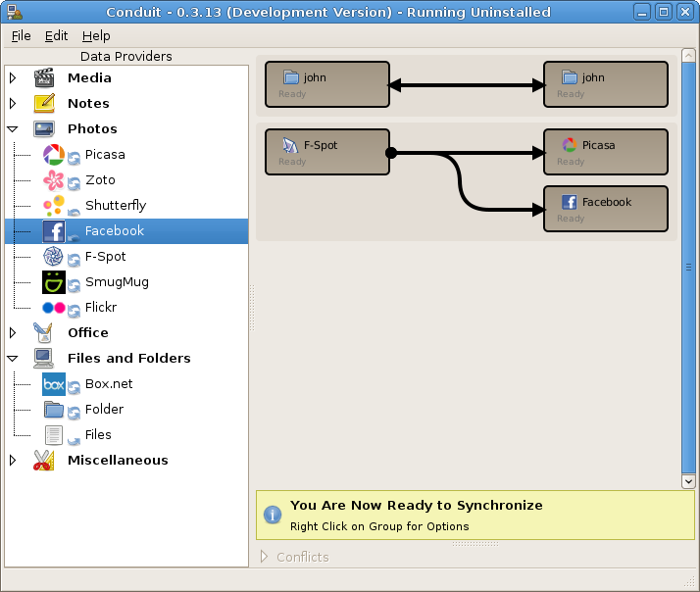Open the Help menu
The width and height of the screenshot is (700, 592).
[96, 35]
